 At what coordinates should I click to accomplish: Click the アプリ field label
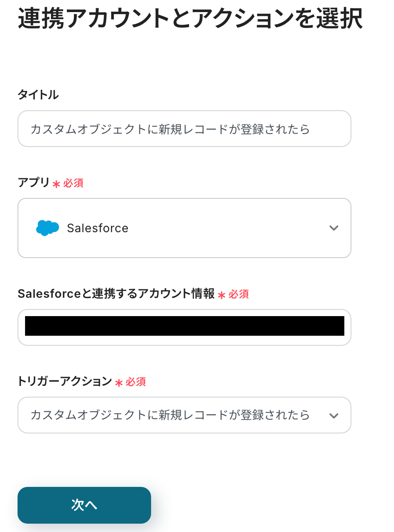[33, 182]
